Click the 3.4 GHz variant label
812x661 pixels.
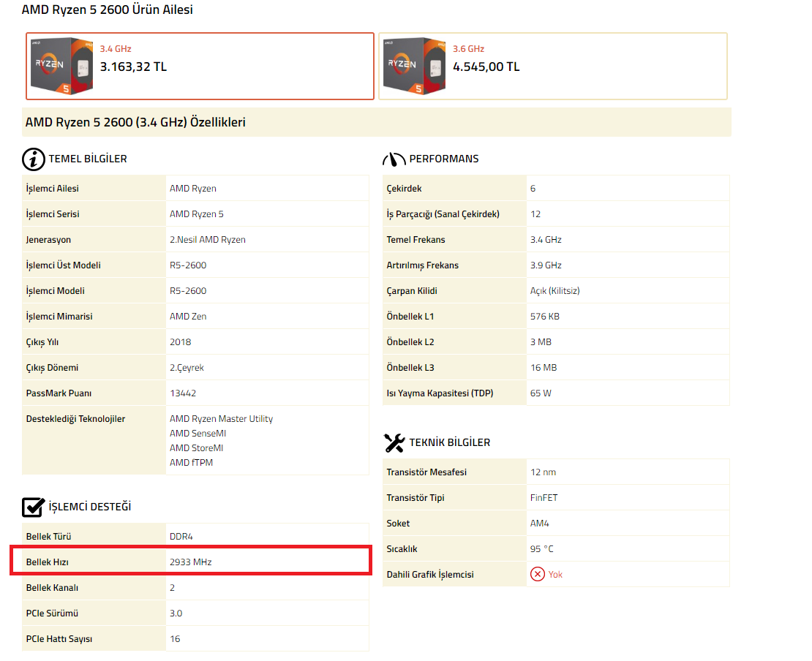click(116, 49)
